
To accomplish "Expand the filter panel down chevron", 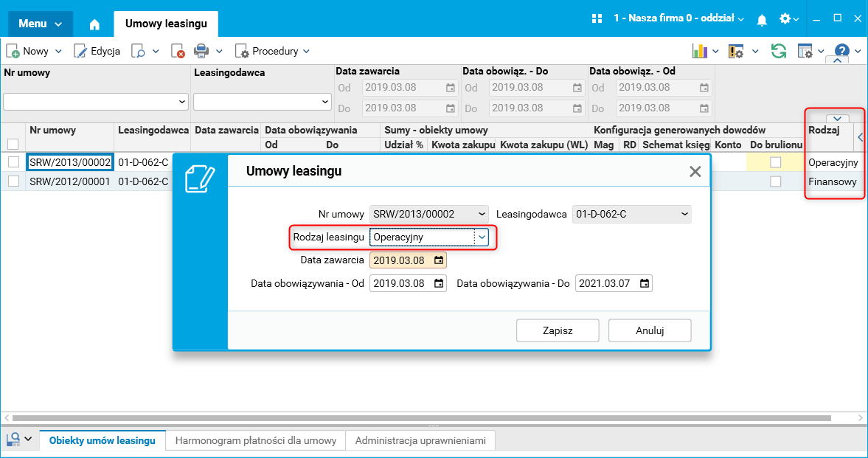I will (x=837, y=119).
